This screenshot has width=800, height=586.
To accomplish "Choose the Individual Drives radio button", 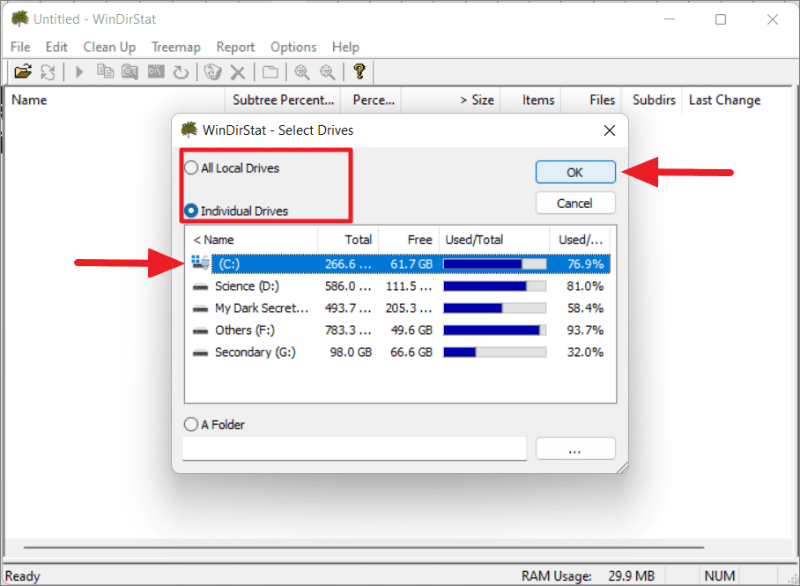I will click(191, 211).
